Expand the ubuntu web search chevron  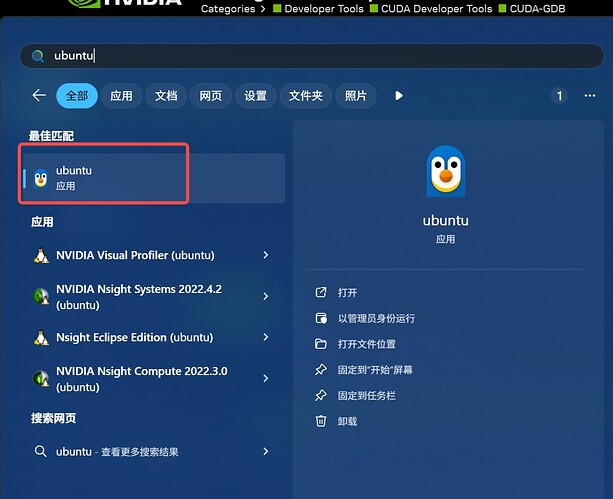pyautogui.click(x=266, y=451)
